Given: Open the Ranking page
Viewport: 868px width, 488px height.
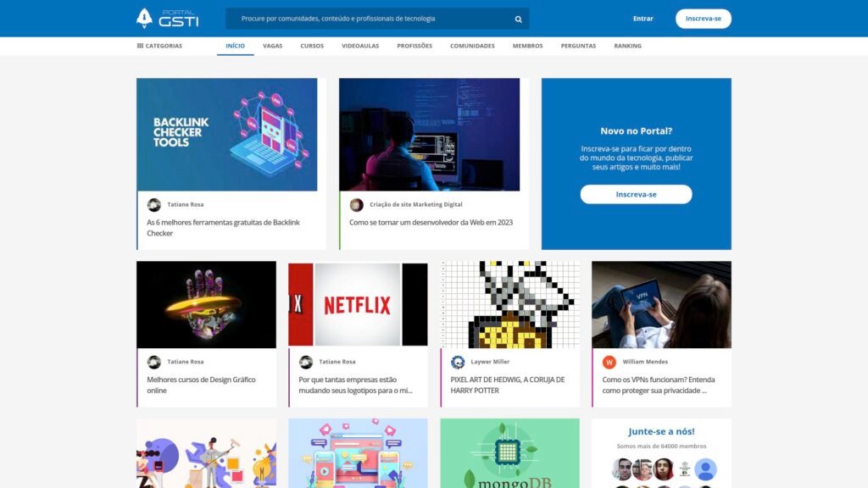Looking at the screenshot, I should (x=627, y=46).
